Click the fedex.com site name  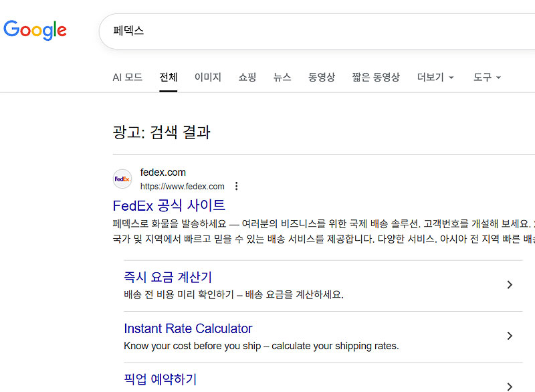[163, 173]
